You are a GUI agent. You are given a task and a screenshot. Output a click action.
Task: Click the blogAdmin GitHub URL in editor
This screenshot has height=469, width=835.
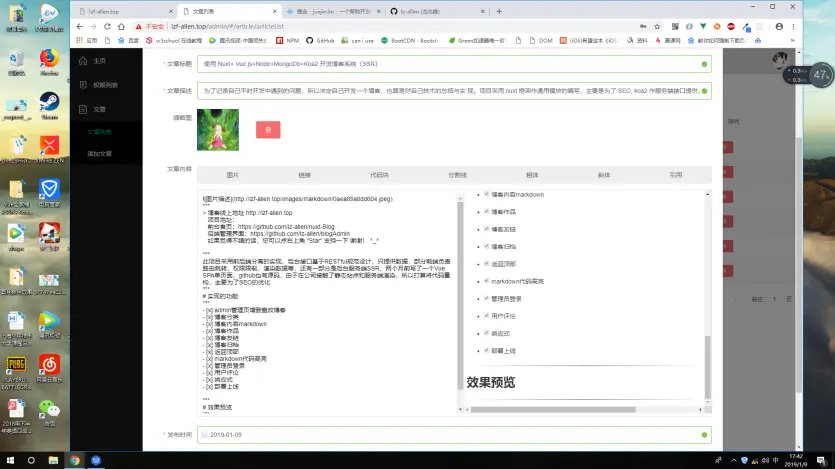click(300, 233)
